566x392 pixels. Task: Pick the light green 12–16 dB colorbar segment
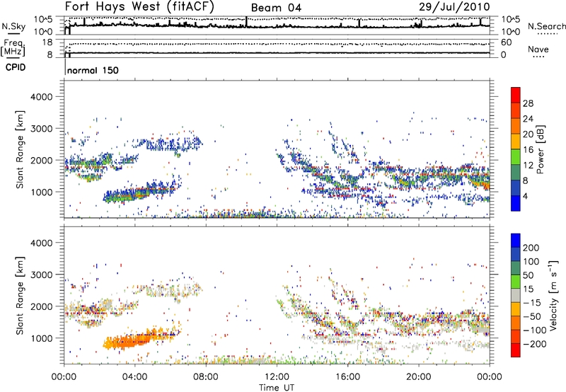(516, 157)
